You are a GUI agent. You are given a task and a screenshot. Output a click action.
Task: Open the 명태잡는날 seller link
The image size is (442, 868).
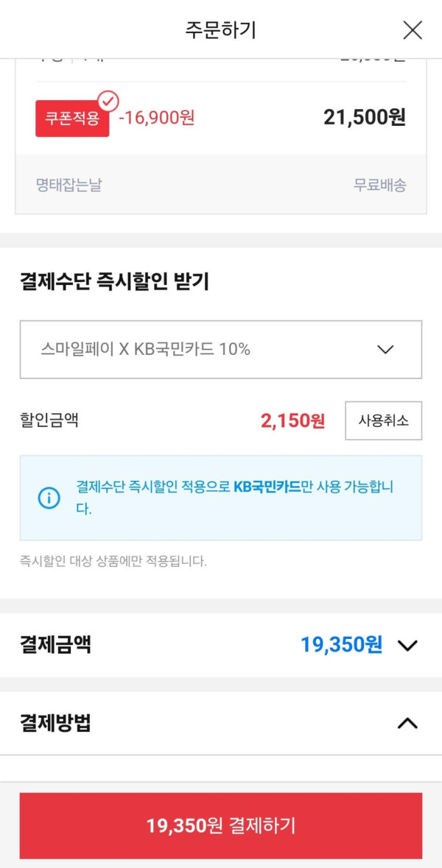tap(69, 185)
